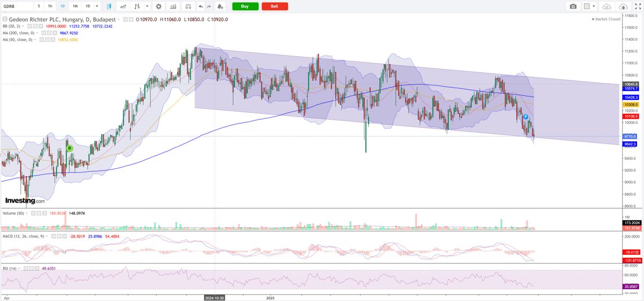Create an alert with bell icon
This screenshot has height=301, width=644.
[220, 6]
